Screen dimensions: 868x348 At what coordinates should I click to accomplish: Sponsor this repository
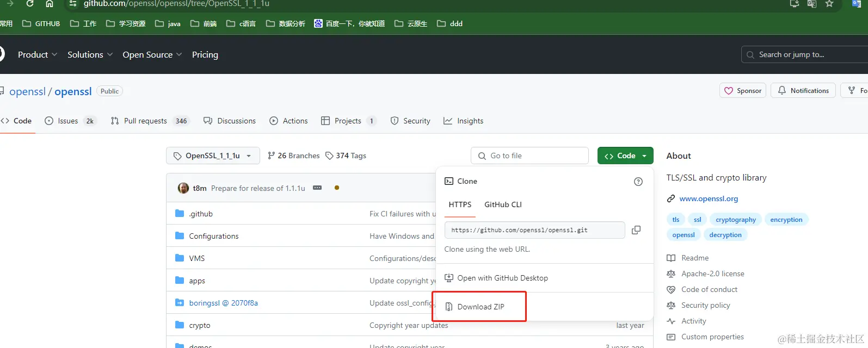(x=743, y=91)
